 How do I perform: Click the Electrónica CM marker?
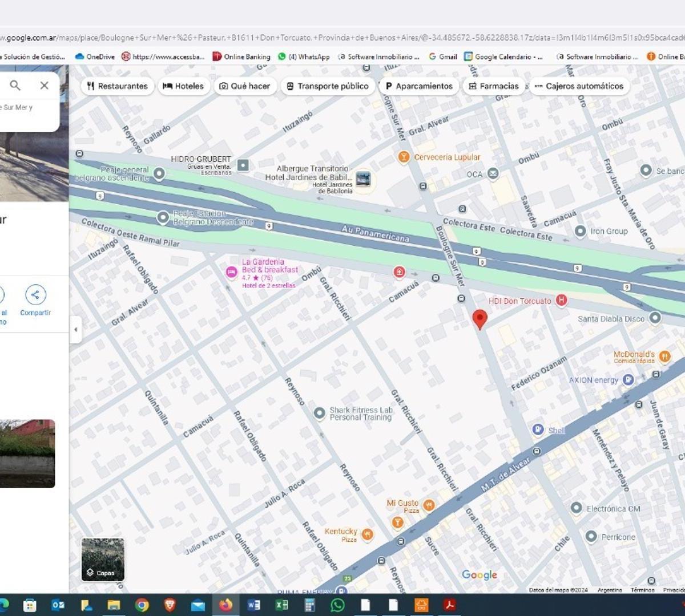576,508
